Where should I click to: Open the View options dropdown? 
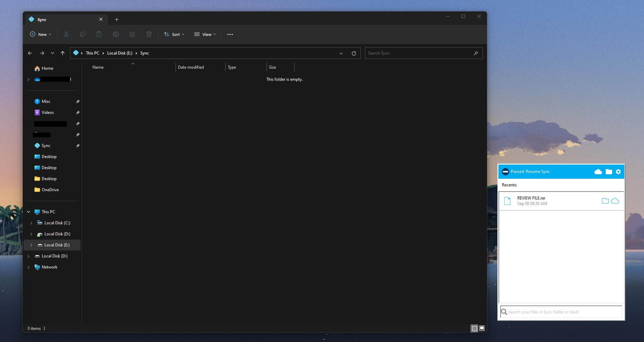click(205, 34)
